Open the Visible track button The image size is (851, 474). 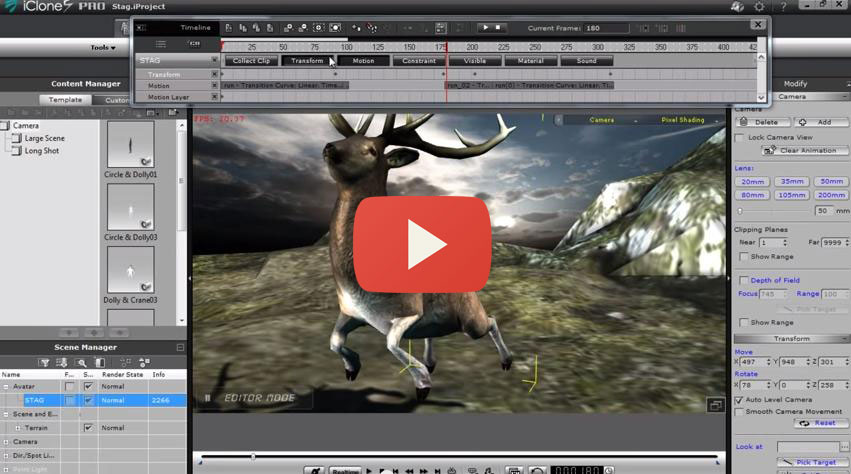475,61
